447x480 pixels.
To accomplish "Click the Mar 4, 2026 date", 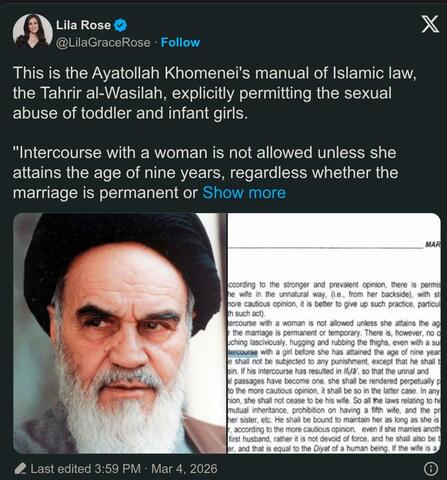I will (184, 469).
